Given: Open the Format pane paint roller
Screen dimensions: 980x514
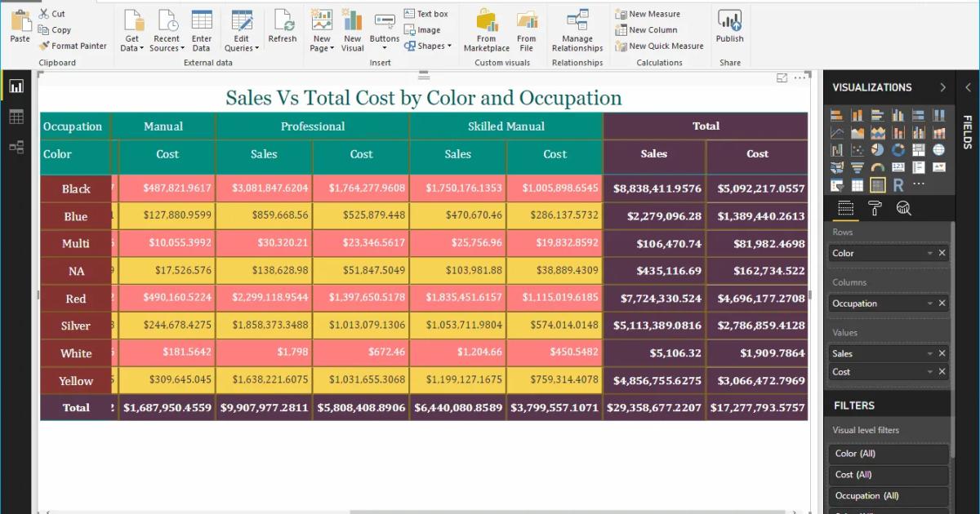Looking at the screenshot, I should [874, 209].
